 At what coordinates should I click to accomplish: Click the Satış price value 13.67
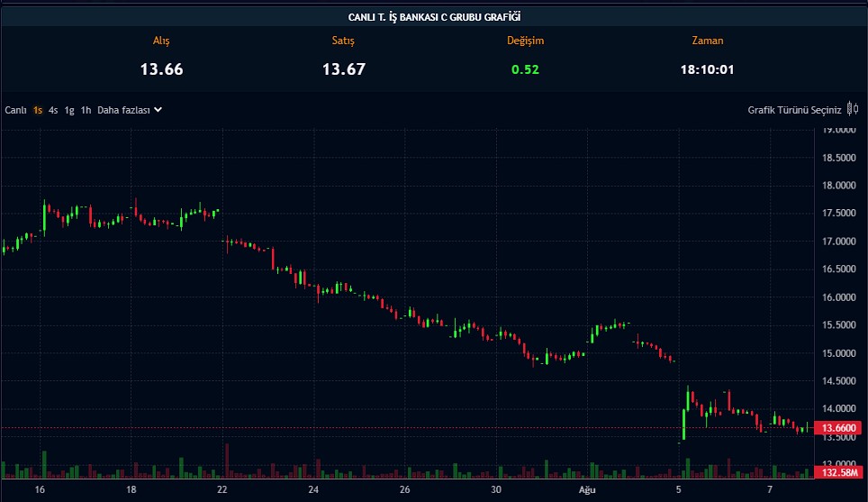[x=344, y=69]
